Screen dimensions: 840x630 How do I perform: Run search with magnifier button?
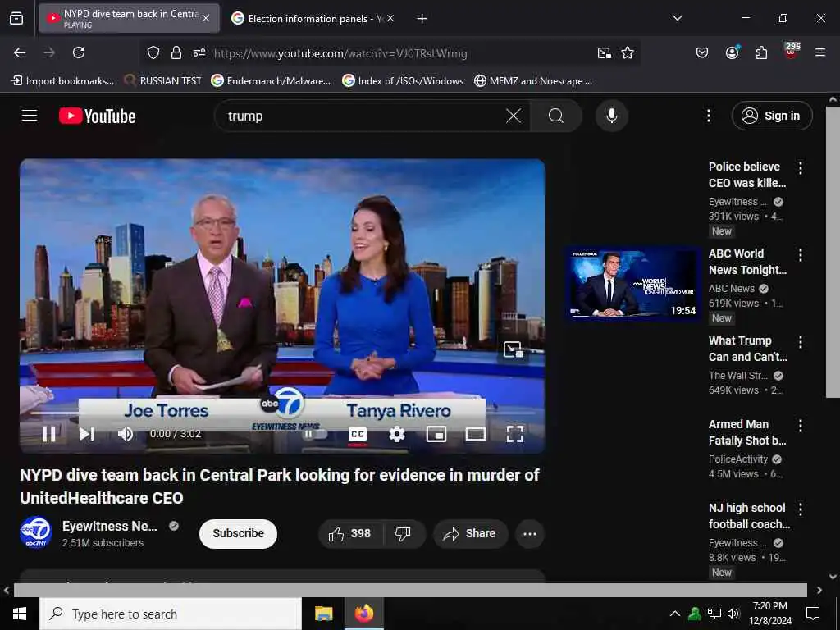(x=556, y=116)
